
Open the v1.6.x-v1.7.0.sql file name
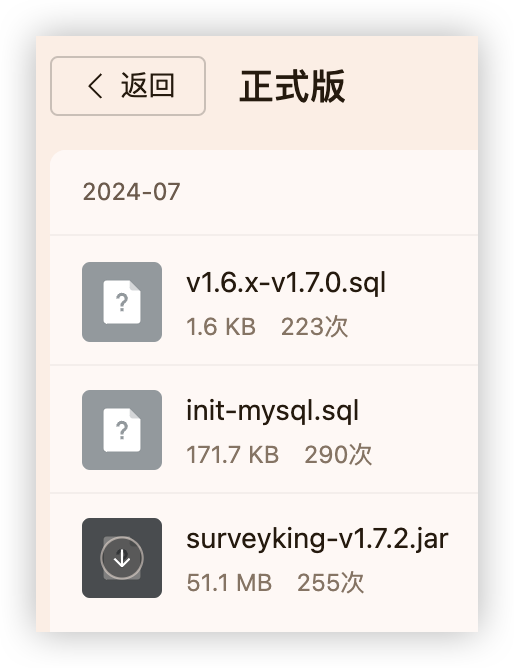[286, 282]
